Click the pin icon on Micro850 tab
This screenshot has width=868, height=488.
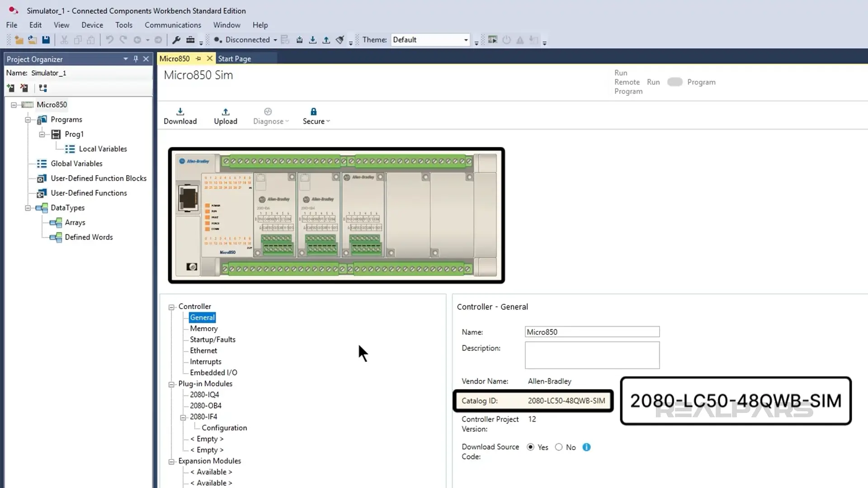coord(198,58)
